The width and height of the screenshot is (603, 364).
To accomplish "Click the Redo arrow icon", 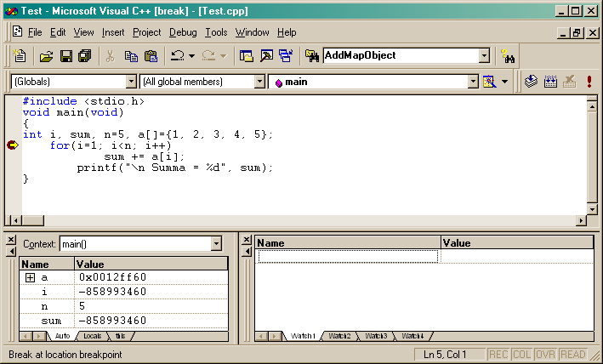I will pyautogui.click(x=208, y=56).
